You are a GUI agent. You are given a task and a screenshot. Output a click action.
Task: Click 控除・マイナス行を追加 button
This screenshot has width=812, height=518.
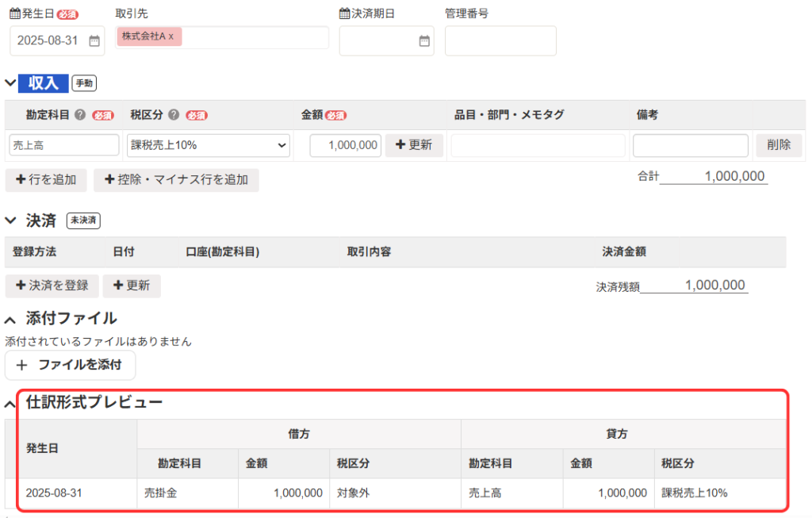pos(176,180)
